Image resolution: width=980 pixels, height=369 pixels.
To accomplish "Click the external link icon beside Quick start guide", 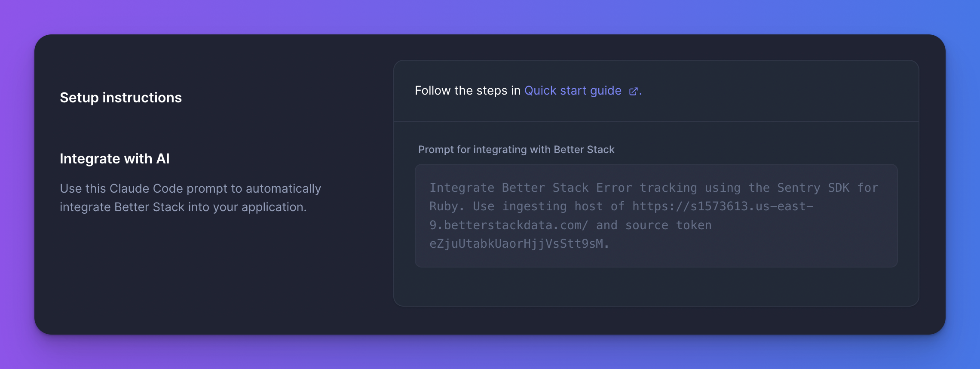I will click(x=634, y=91).
